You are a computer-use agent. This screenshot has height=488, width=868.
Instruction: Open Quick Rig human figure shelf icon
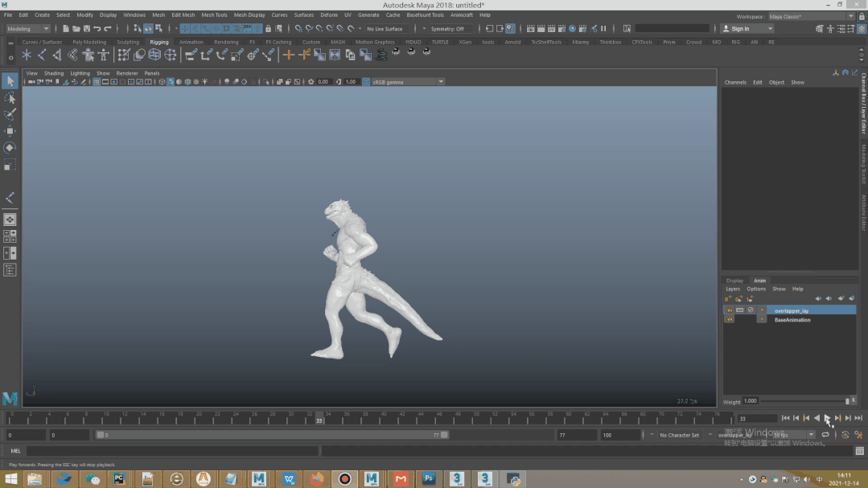coord(88,55)
